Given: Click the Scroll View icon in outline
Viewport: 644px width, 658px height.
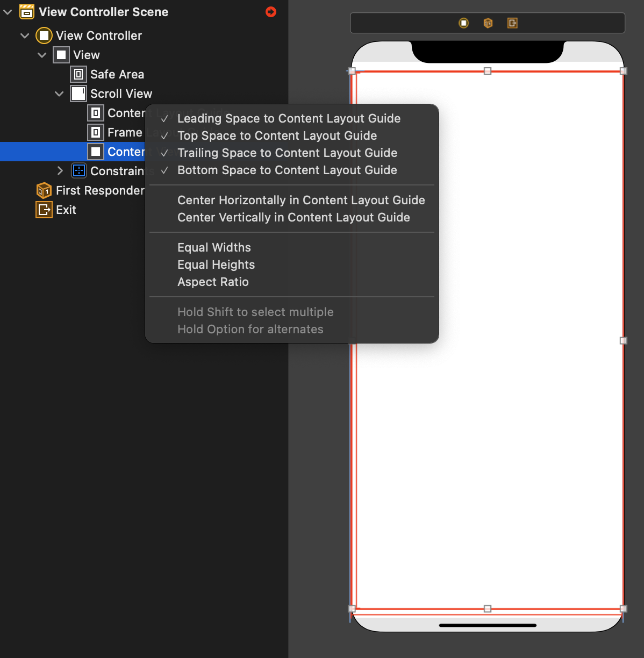Looking at the screenshot, I should click(78, 94).
